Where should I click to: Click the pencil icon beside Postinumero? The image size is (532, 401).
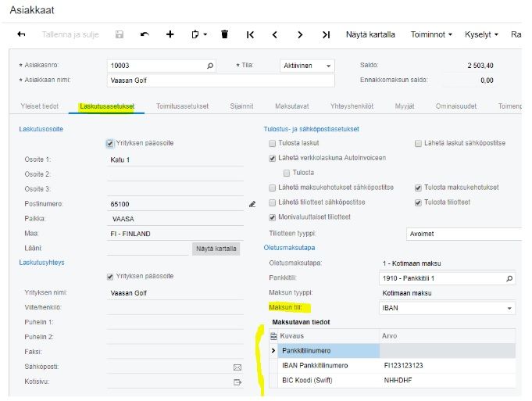point(252,204)
